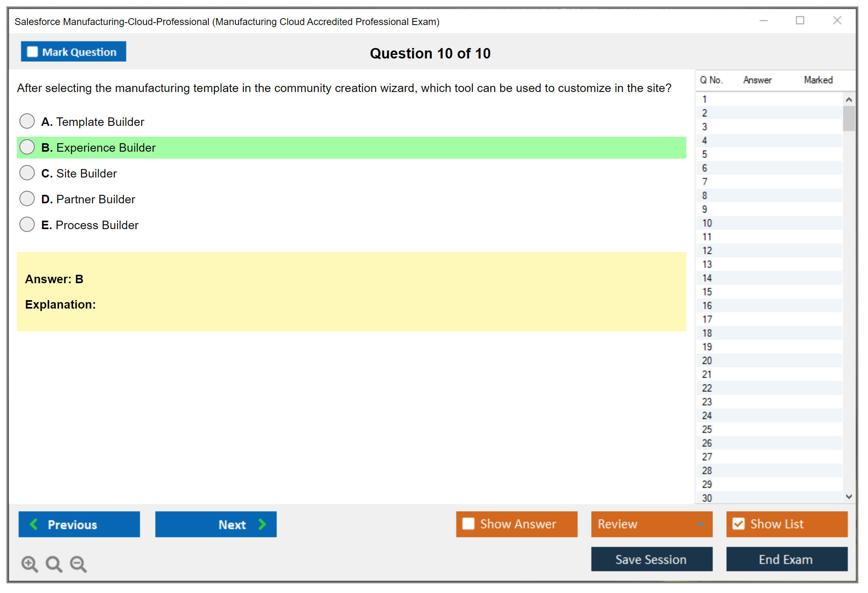Expand the Review dropdown menu

(700, 524)
